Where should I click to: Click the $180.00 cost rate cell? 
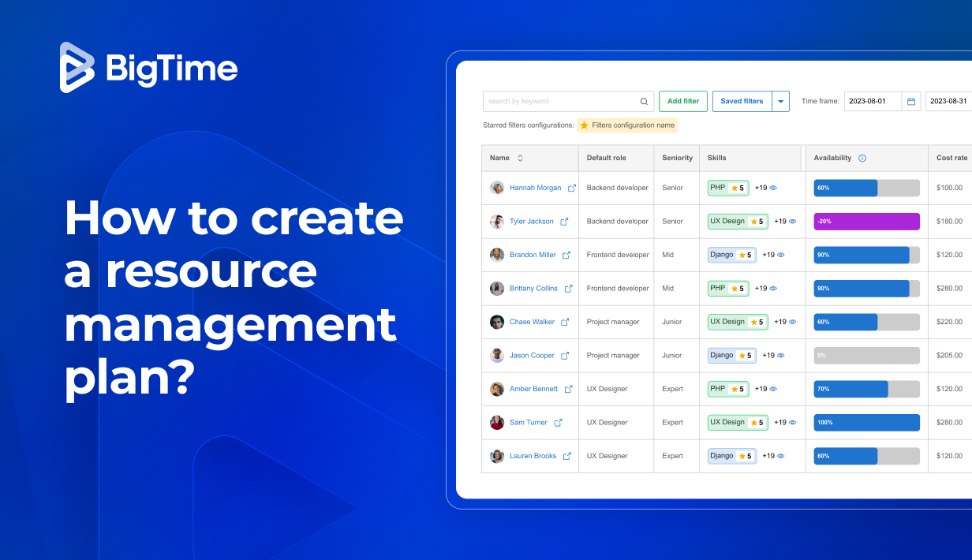click(949, 222)
